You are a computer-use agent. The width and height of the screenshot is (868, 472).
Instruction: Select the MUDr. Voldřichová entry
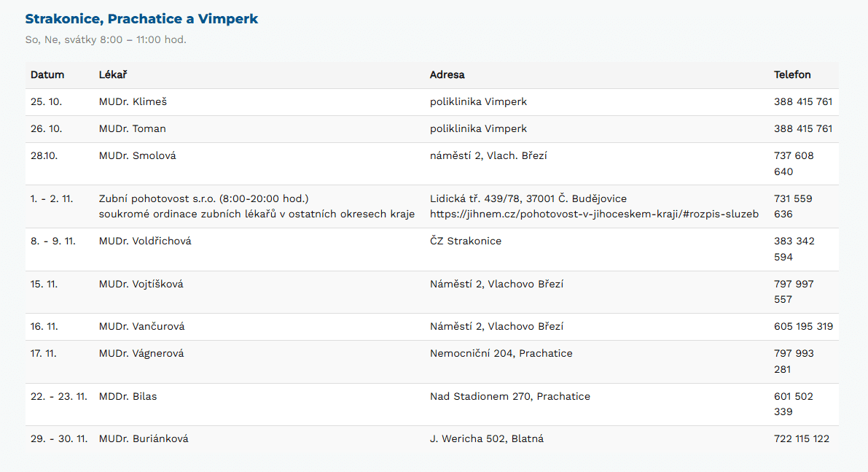click(x=145, y=241)
